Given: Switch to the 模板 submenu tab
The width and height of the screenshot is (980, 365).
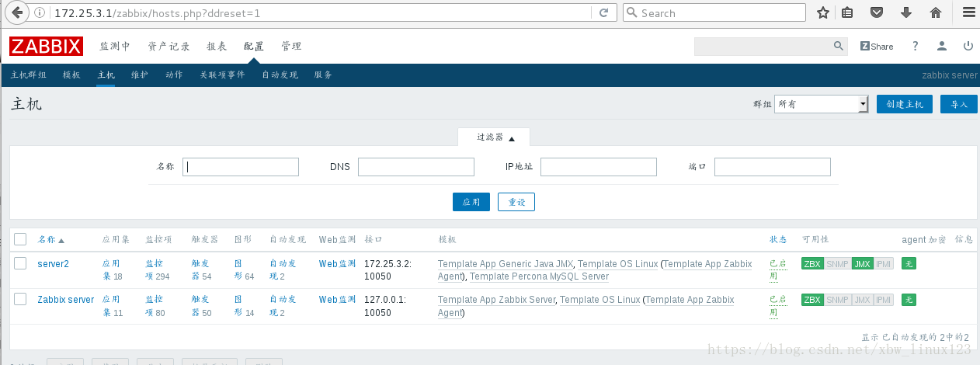Looking at the screenshot, I should pos(71,75).
